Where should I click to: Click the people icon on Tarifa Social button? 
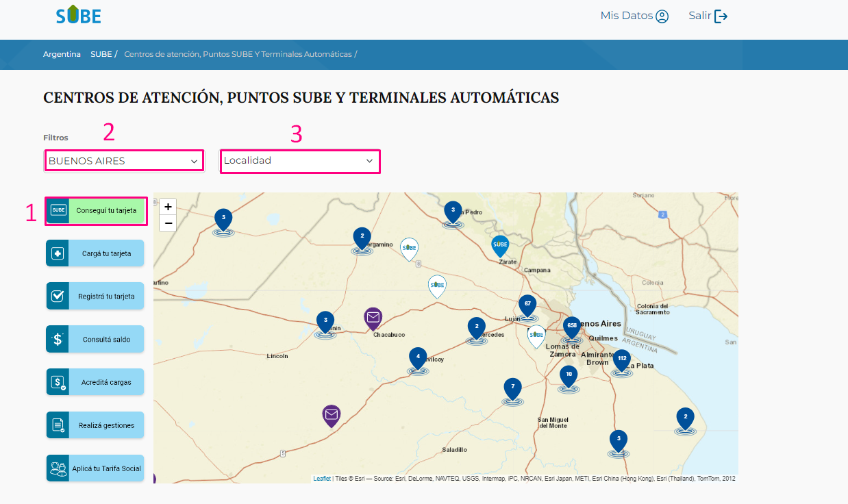(58, 468)
